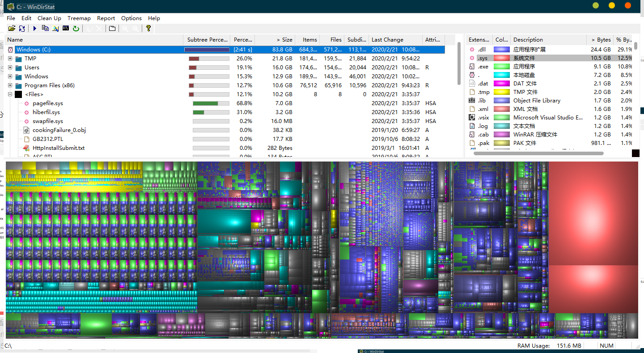Click the smaller red hiberfil.sys treemap block
The width and height of the screenshot is (644, 353).
pyautogui.click(x=593, y=289)
